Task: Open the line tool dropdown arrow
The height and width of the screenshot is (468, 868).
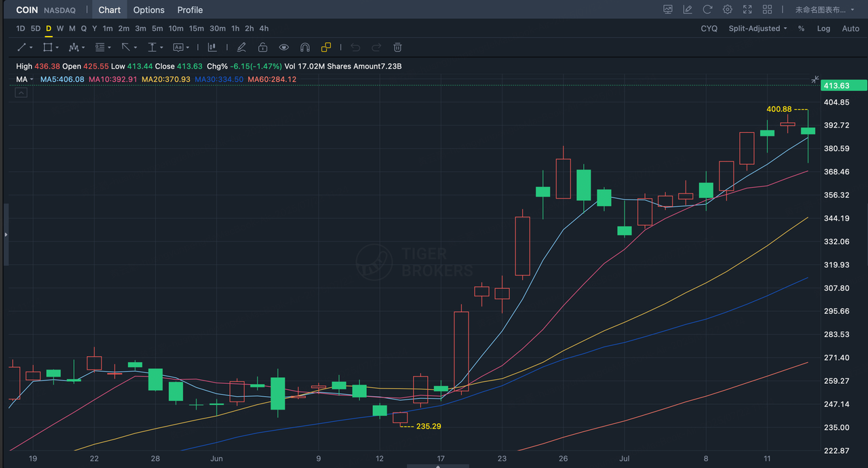Action: [x=31, y=47]
